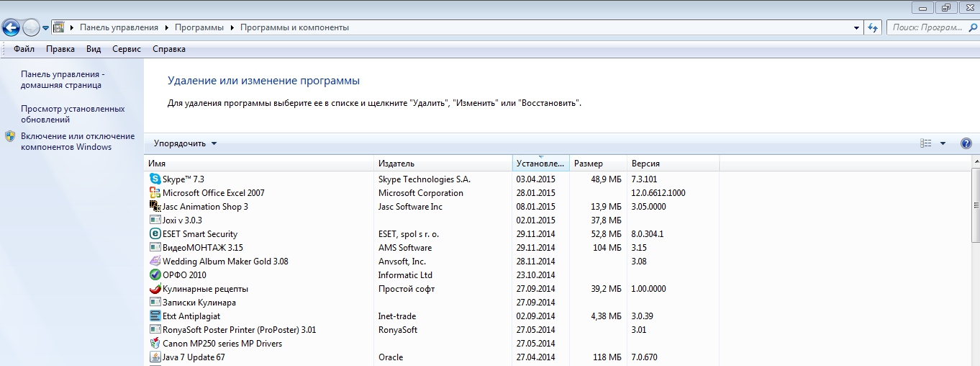This screenshot has height=366, width=980.
Task: Expand arrow after Панель управления breadcrumb
Action: 166,27
